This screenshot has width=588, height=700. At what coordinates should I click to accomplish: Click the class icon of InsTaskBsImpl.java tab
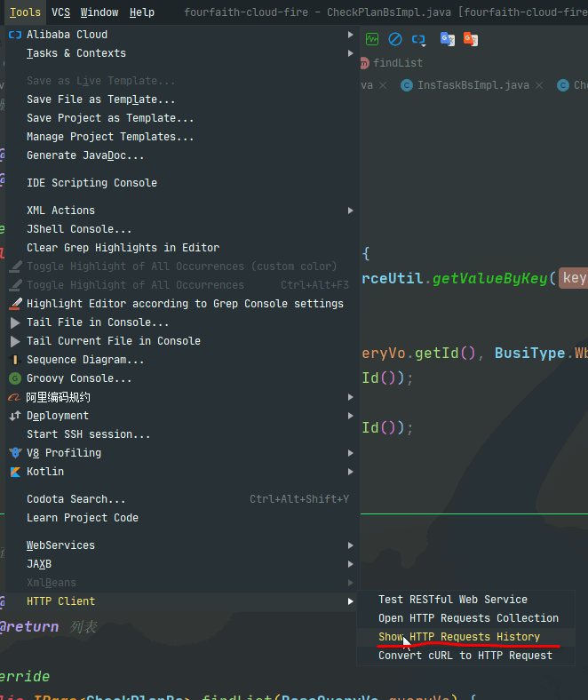click(x=407, y=85)
